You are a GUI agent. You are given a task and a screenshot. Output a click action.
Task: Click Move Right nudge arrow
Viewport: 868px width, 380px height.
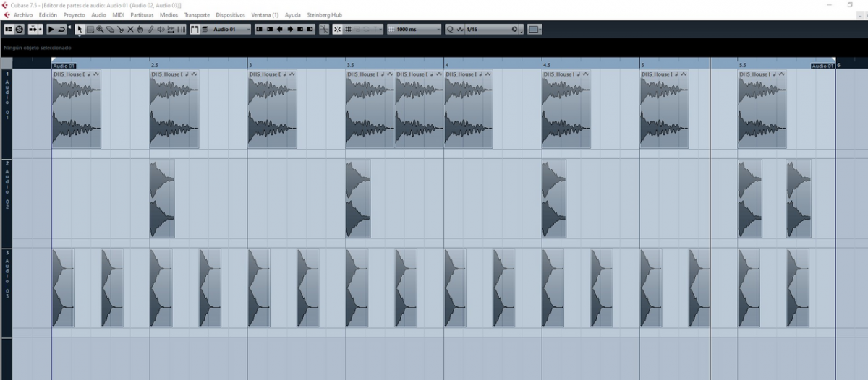point(290,29)
